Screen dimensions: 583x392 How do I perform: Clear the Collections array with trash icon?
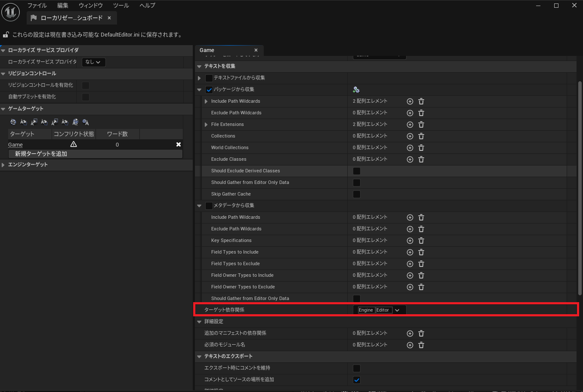pos(421,136)
